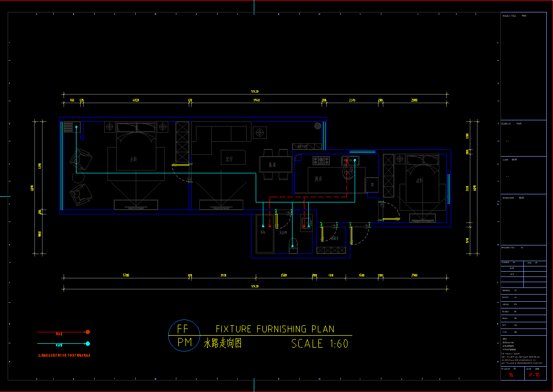The height and width of the screenshot is (392, 553).
Task: Click the red P-10 sheet number
Action: point(534,375)
